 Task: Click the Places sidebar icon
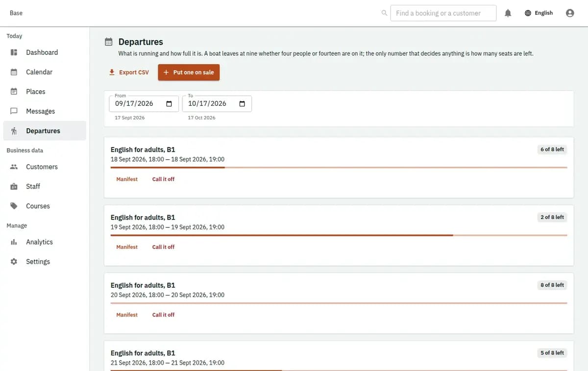pos(14,92)
